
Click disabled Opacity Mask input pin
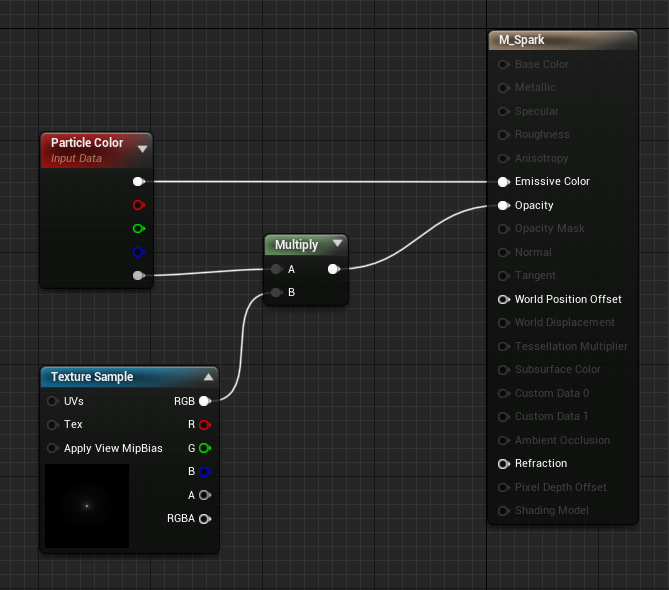click(x=504, y=229)
